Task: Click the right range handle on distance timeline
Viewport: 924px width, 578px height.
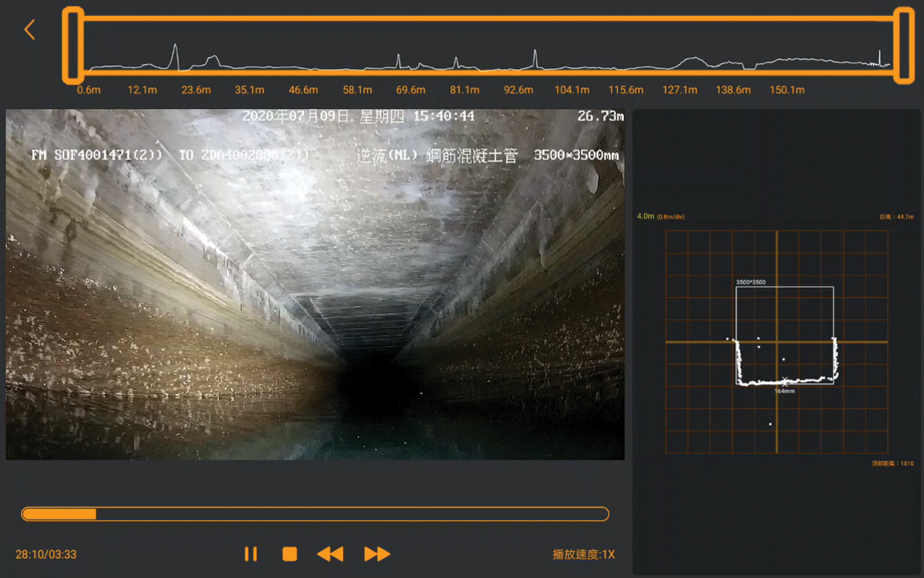Action: tap(904, 45)
